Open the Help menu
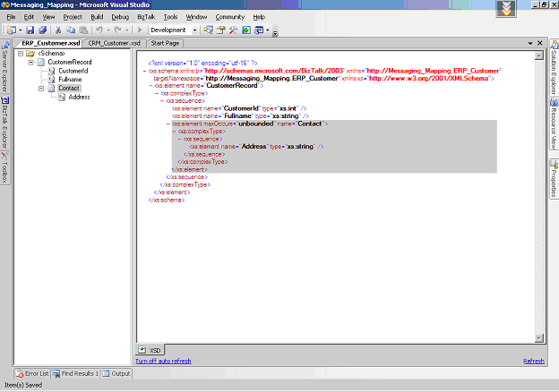 [259, 17]
